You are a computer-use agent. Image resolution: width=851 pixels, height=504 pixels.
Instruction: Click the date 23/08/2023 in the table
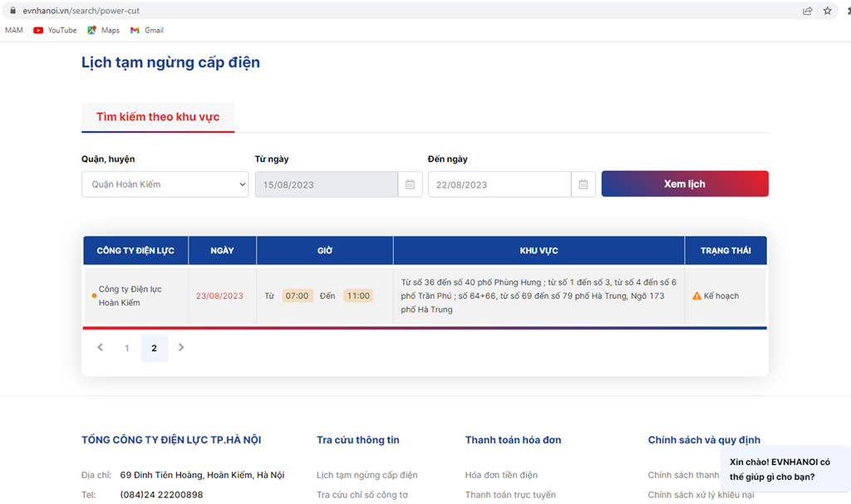coord(219,296)
